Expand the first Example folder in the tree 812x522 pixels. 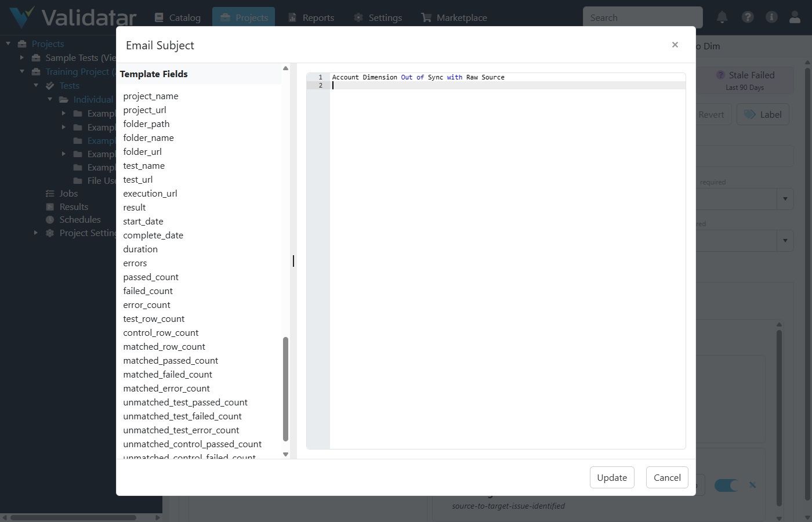tap(64, 113)
